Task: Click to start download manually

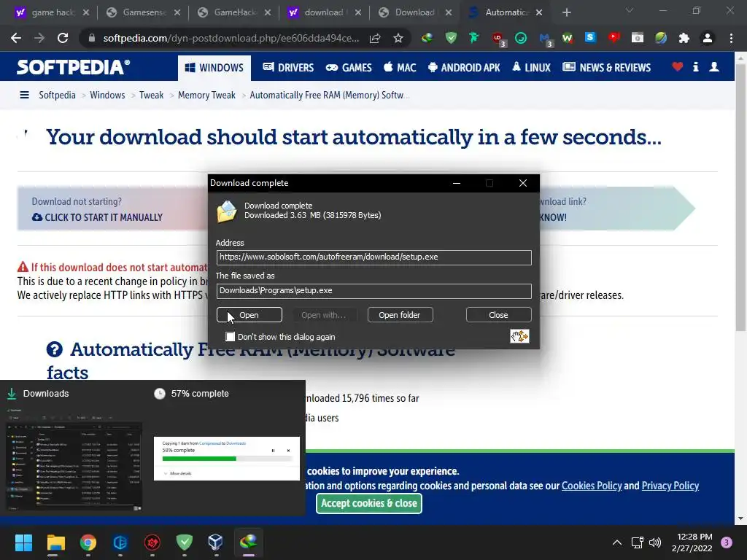Action: (98, 217)
